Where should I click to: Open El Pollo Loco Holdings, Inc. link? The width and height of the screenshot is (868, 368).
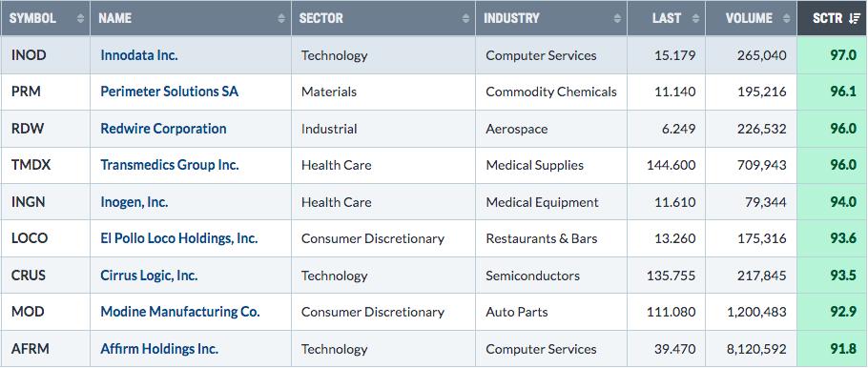point(178,238)
